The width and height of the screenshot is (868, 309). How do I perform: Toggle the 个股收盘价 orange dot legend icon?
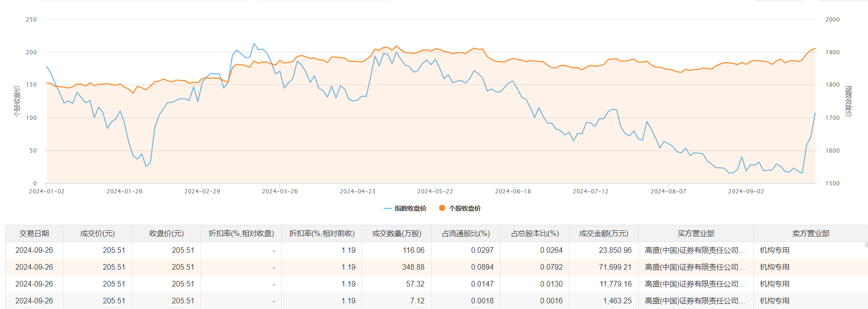click(x=442, y=208)
